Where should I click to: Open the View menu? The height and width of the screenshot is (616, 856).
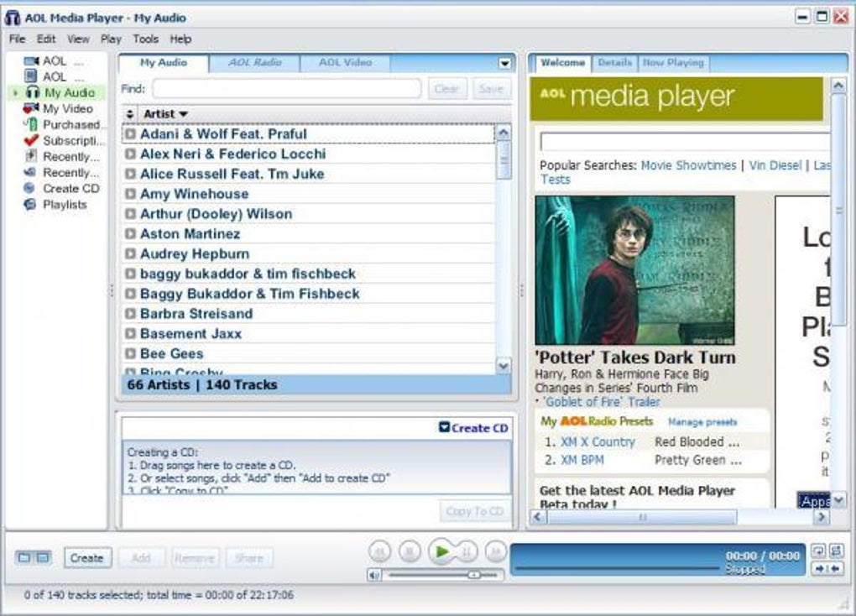coord(78,39)
